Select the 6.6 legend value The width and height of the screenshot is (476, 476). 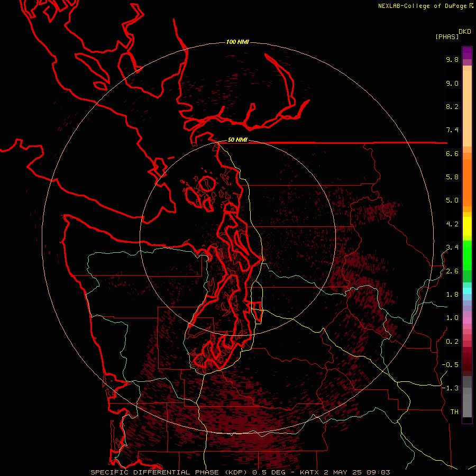[x=452, y=153]
